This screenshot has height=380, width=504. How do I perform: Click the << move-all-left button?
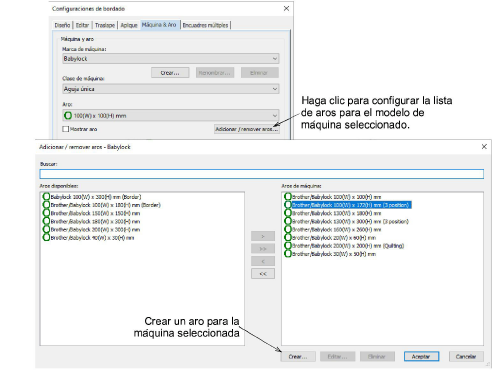coord(263,274)
